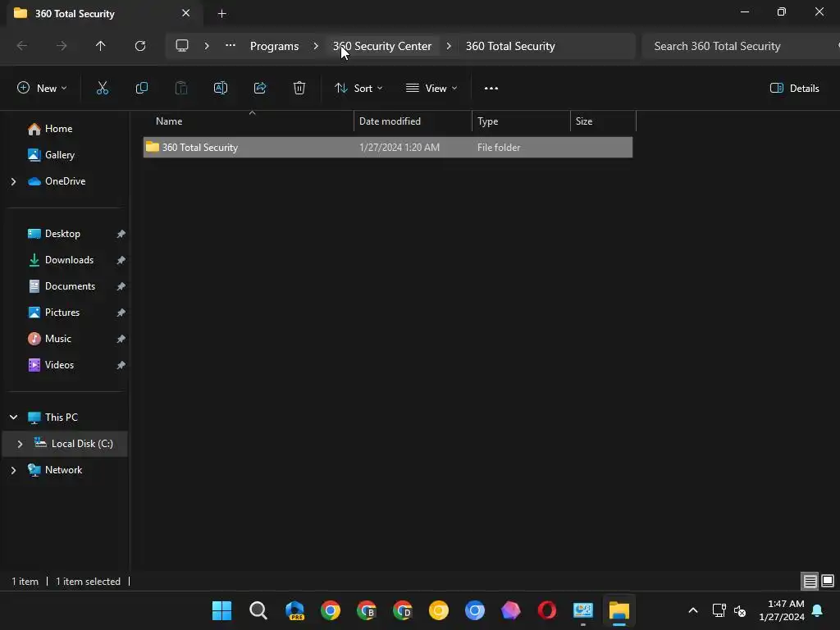Screen dimensions: 840x630
Task: Expand the Network tree node
Action: [13, 470]
